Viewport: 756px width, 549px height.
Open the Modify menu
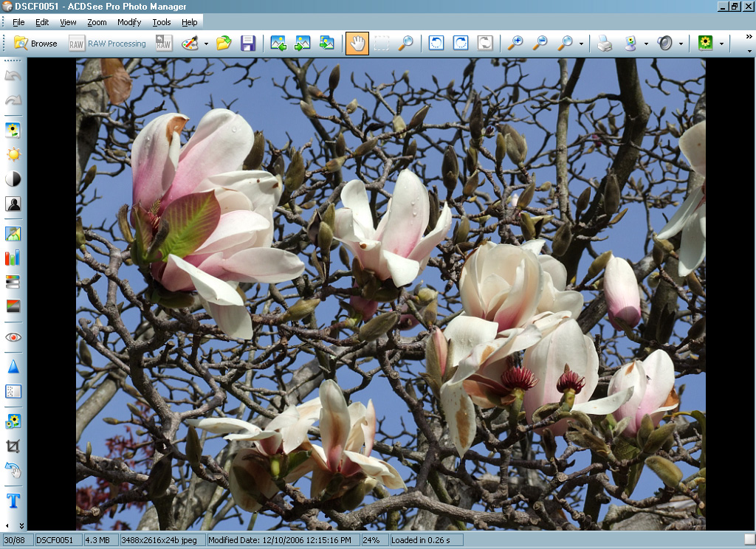[129, 22]
